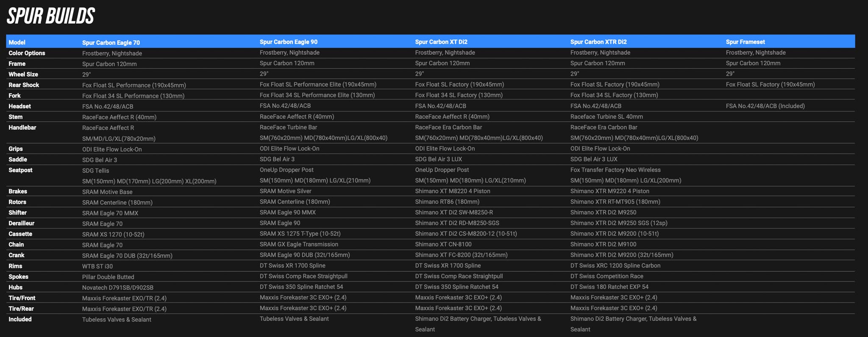
Task: Select the Spur Carbon Eagle 90 column header
Action: tap(288, 42)
